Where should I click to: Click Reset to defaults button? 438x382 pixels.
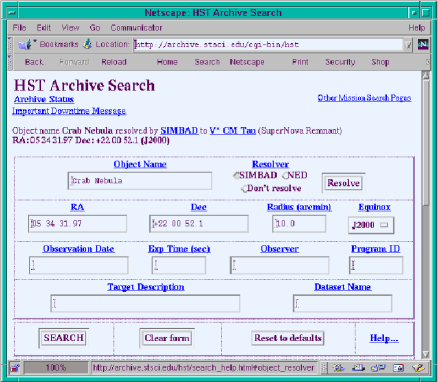click(x=288, y=338)
